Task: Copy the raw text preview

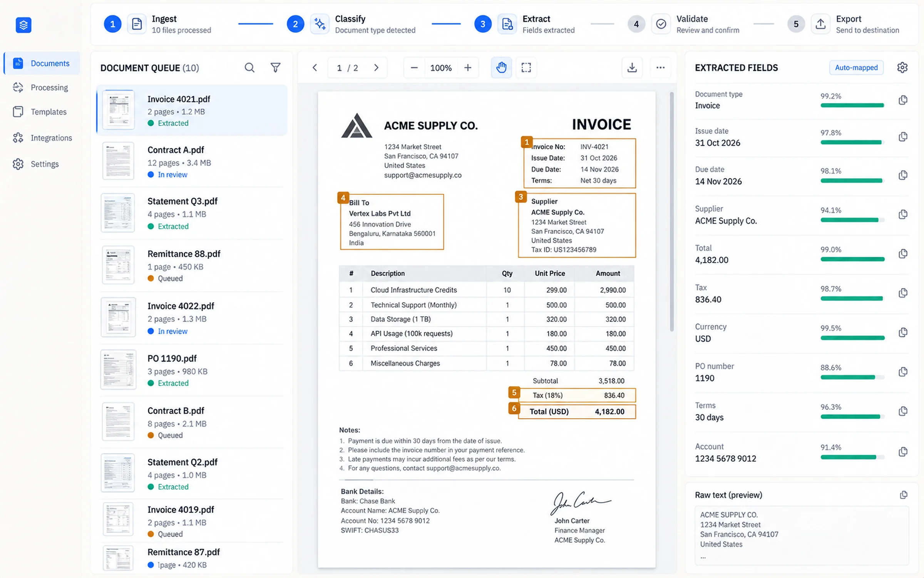Action: coord(904,495)
